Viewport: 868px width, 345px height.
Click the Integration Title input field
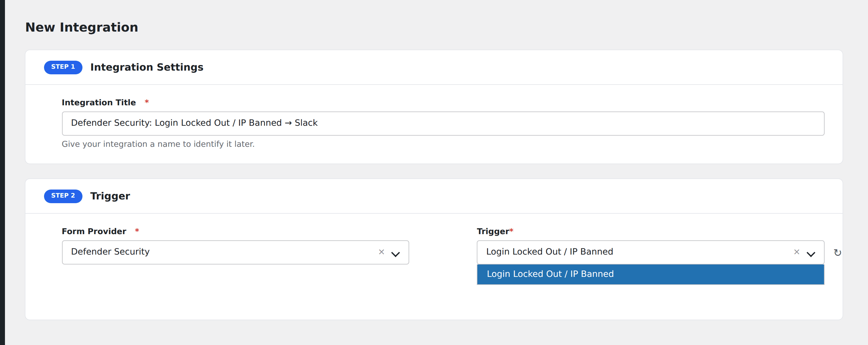click(443, 123)
